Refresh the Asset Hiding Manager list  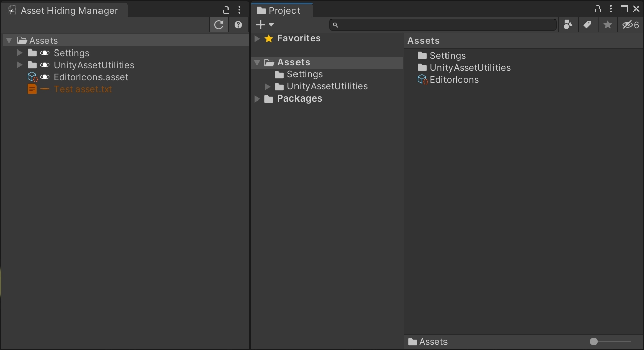coord(219,24)
